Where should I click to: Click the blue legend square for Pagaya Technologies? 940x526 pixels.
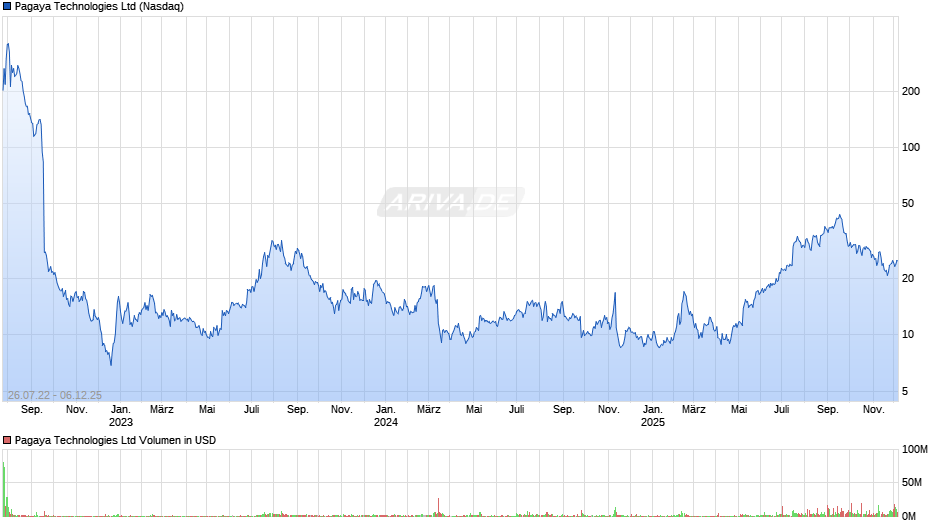point(7,7)
